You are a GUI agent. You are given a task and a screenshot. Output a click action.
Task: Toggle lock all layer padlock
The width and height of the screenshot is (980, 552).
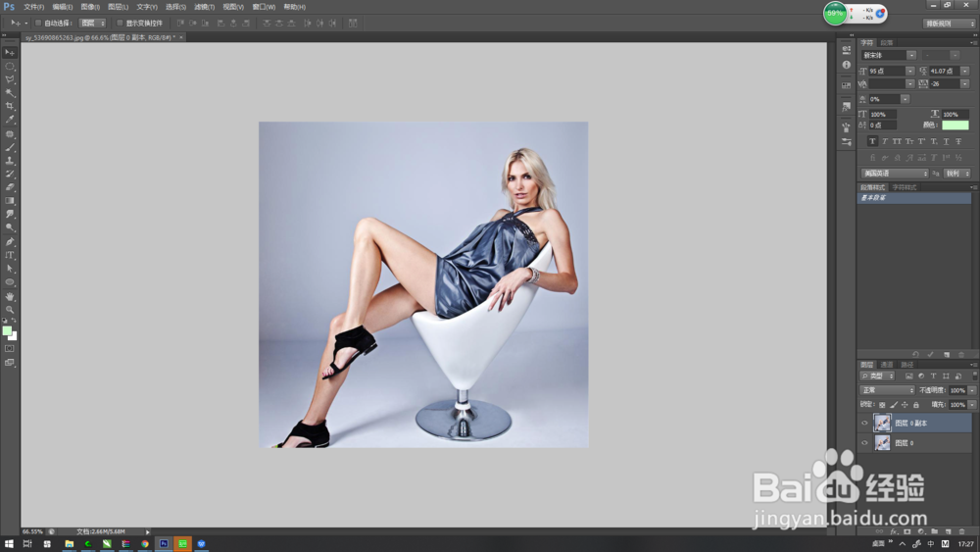[916, 405]
